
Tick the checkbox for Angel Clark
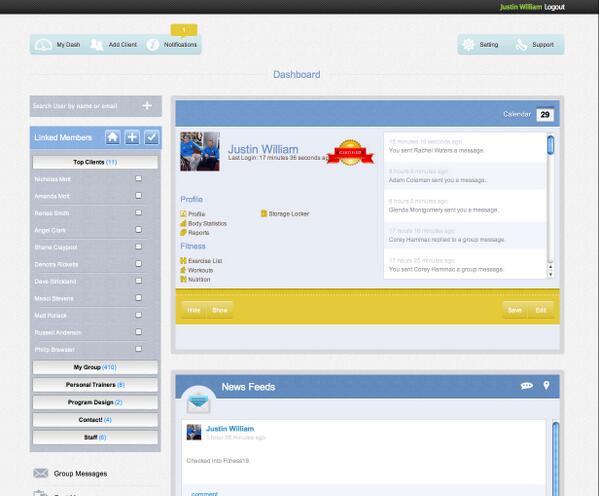[x=139, y=230]
